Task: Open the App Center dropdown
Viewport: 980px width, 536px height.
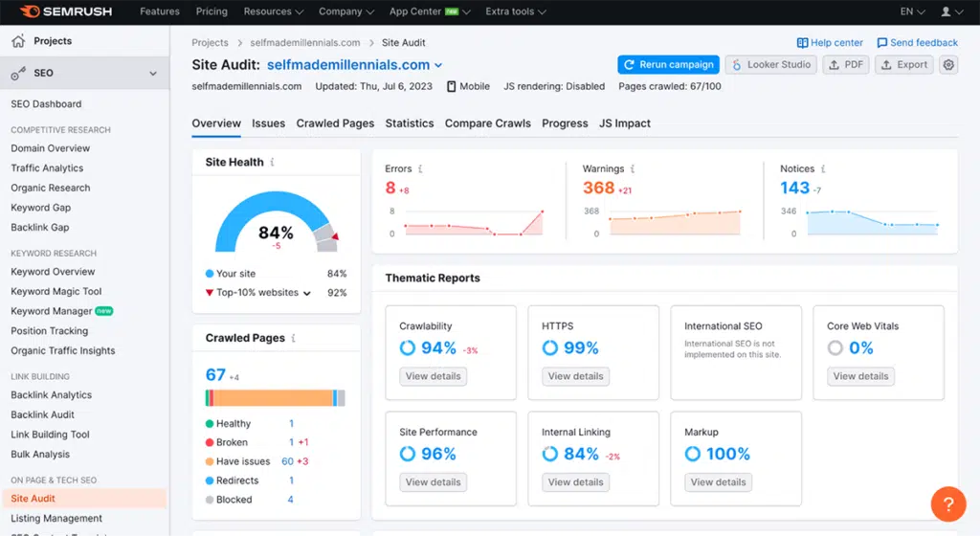Action: [x=430, y=11]
